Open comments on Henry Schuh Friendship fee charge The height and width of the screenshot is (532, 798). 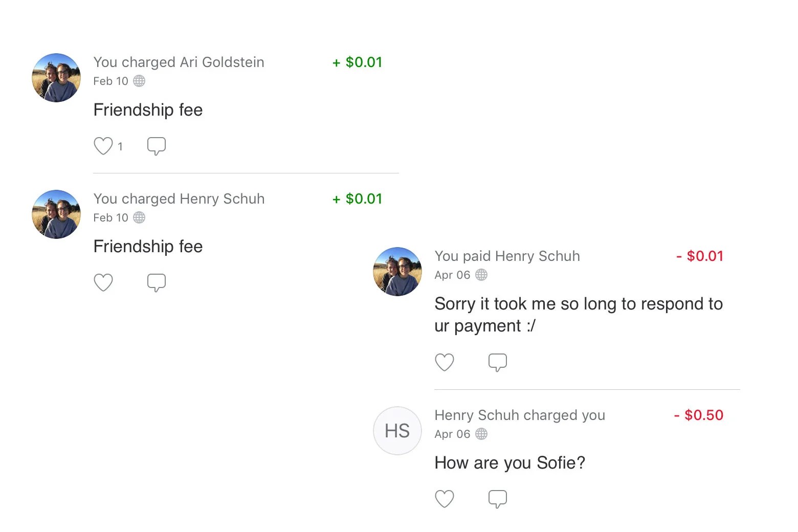pyautogui.click(x=156, y=282)
